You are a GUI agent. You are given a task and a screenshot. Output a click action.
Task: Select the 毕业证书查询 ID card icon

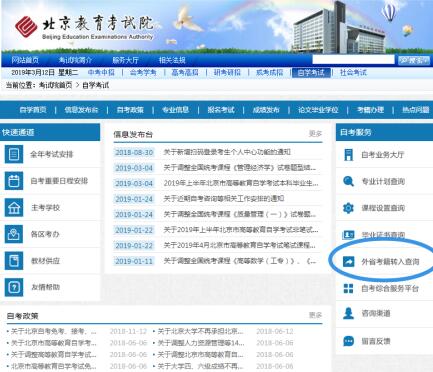click(348, 235)
